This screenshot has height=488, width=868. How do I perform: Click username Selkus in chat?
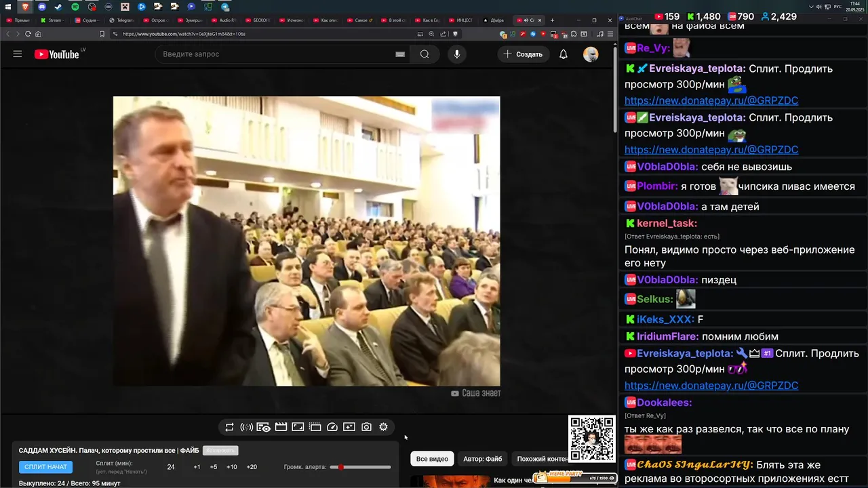(654, 299)
